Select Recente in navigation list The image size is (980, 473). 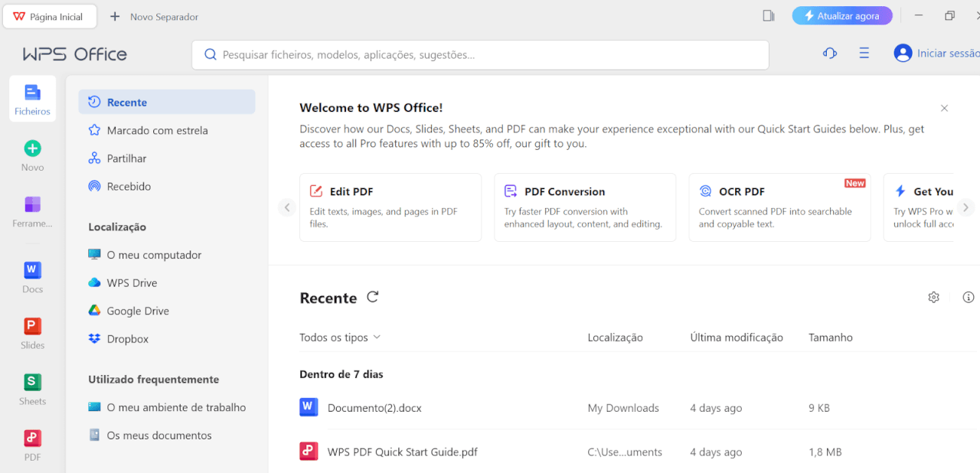167,102
